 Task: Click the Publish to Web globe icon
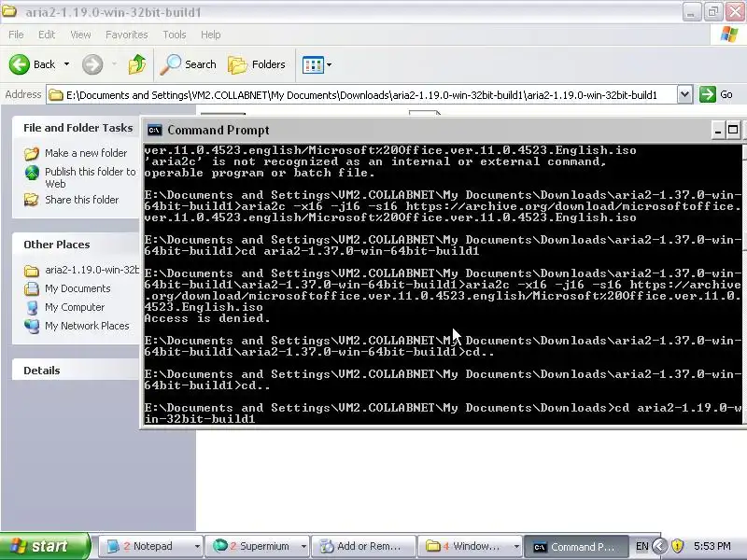click(x=32, y=173)
